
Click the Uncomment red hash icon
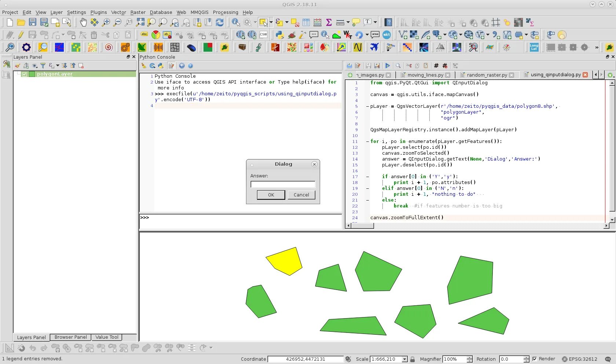[445, 66]
